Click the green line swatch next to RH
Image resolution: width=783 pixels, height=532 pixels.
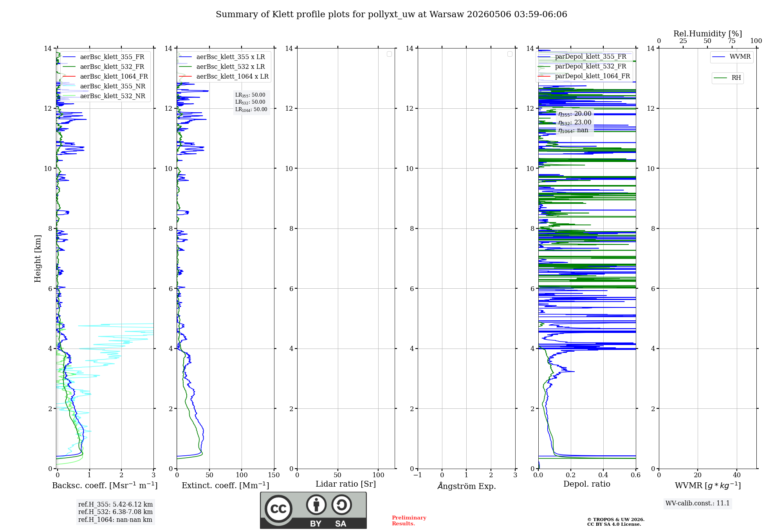tap(720, 78)
